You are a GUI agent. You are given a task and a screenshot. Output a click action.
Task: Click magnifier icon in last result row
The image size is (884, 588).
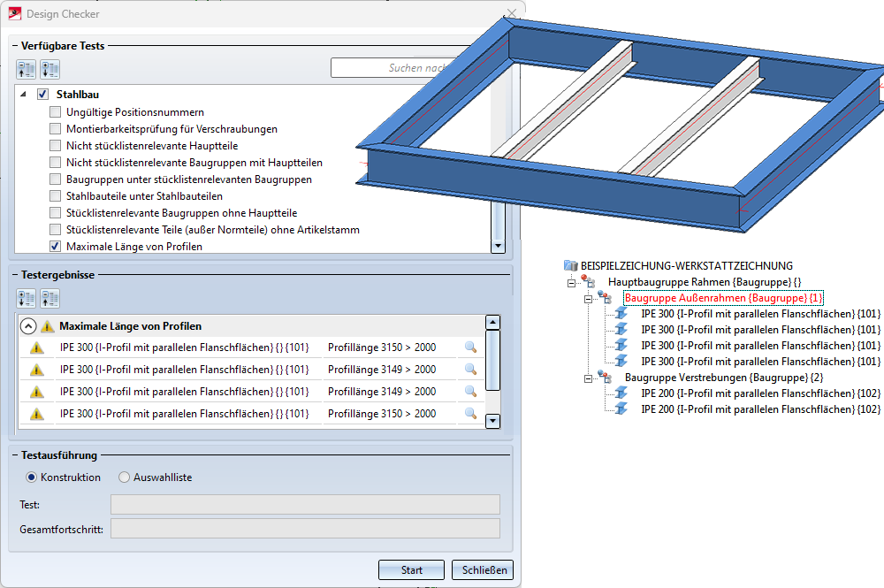[470, 414]
